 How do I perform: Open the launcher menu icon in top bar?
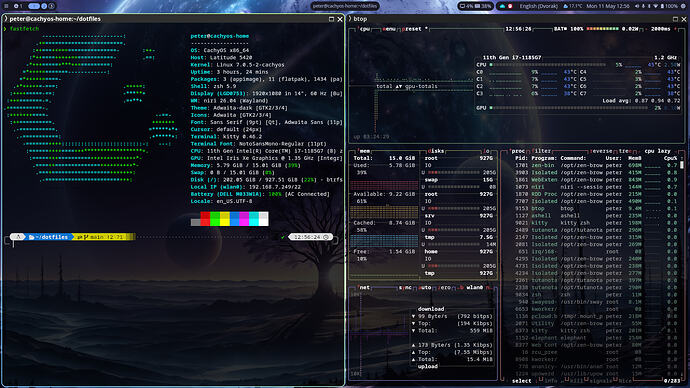[6, 6]
